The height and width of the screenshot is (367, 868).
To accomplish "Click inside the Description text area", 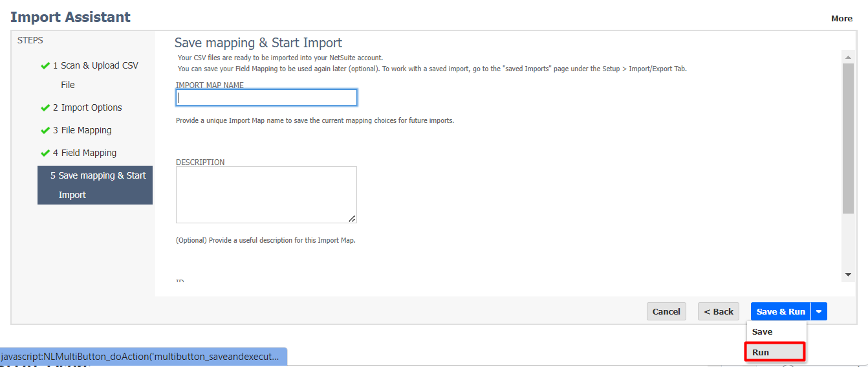I will pyautogui.click(x=266, y=194).
